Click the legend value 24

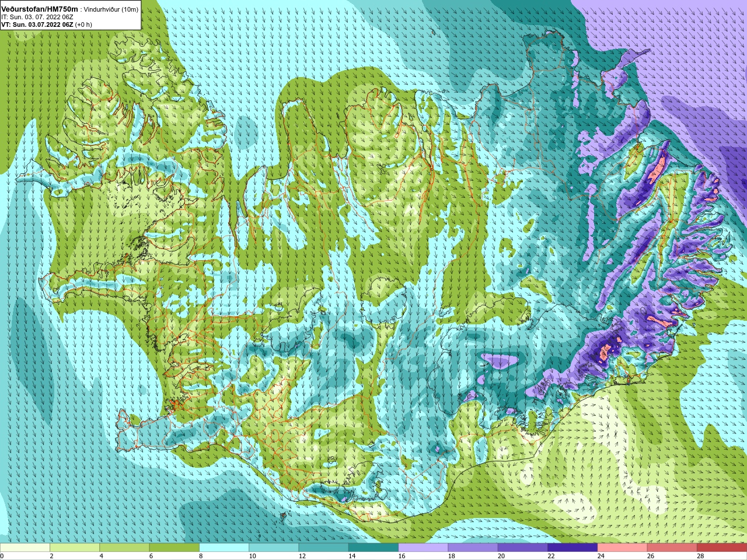(x=601, y=556)
